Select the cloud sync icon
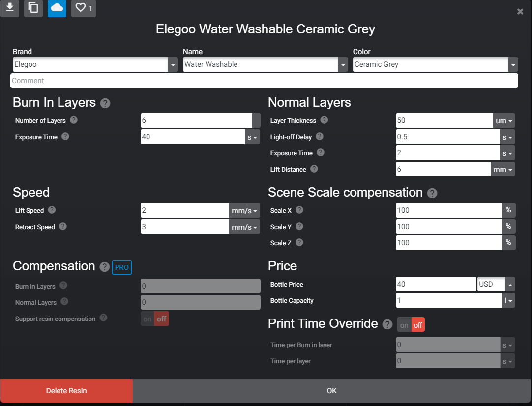532x406 pixels. click(x=57, y=8)
